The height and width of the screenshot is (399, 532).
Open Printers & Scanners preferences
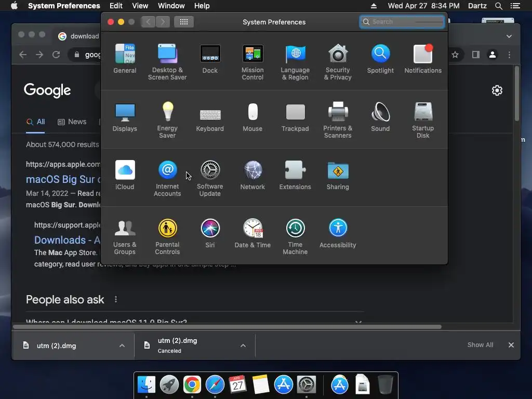338,120
